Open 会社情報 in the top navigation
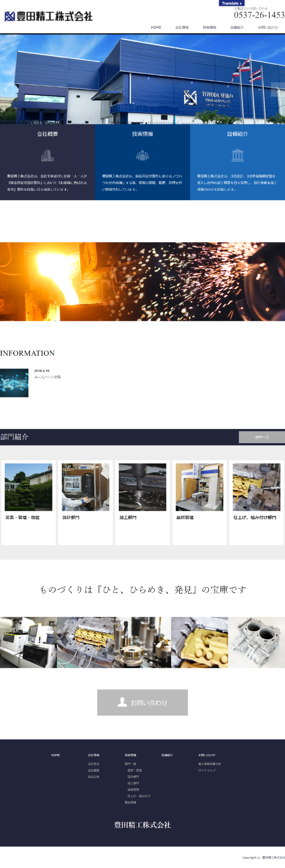285x868 pixels. (182, 28)
